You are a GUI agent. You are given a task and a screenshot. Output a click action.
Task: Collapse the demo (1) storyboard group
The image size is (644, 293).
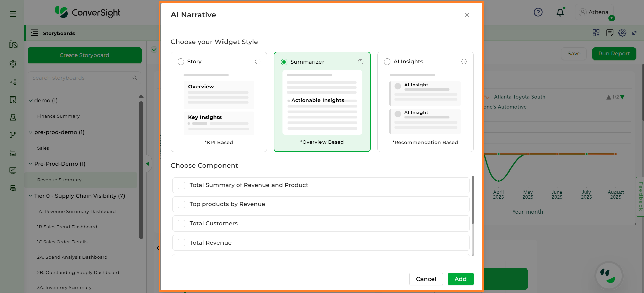click(31, 101)
